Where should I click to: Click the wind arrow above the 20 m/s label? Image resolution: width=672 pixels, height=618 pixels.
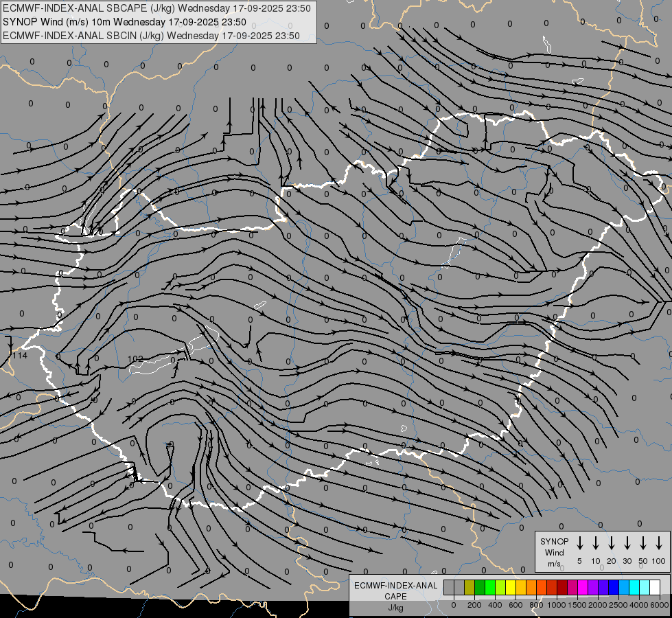(x=612, y=543)
